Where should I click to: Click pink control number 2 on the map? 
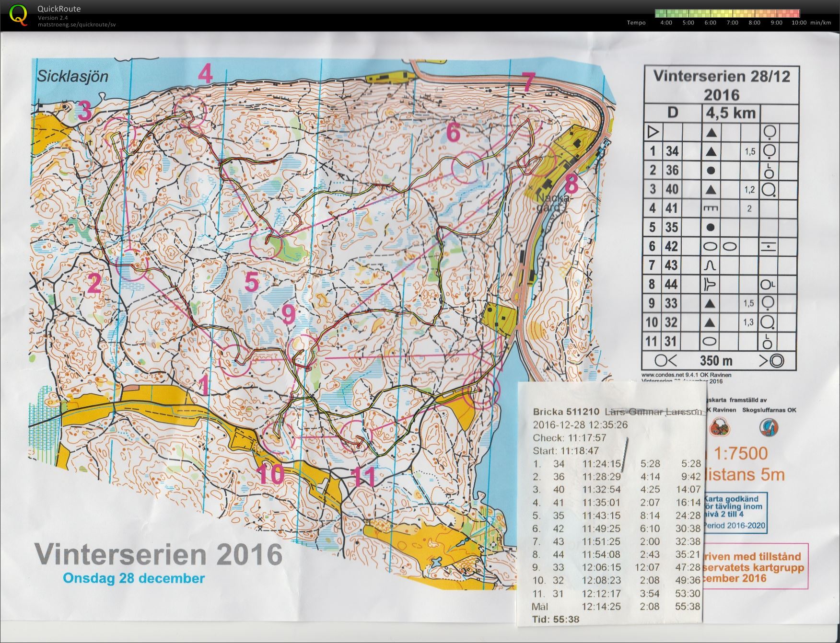94,283
